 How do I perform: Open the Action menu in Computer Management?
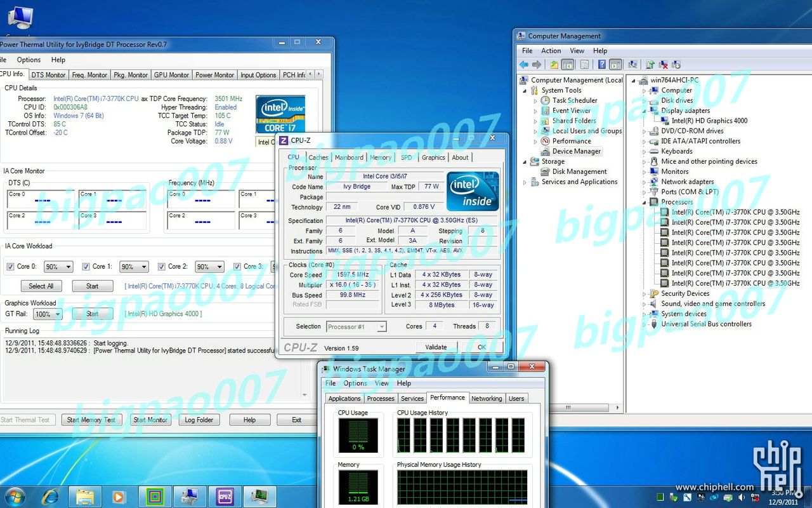(551, 50)
